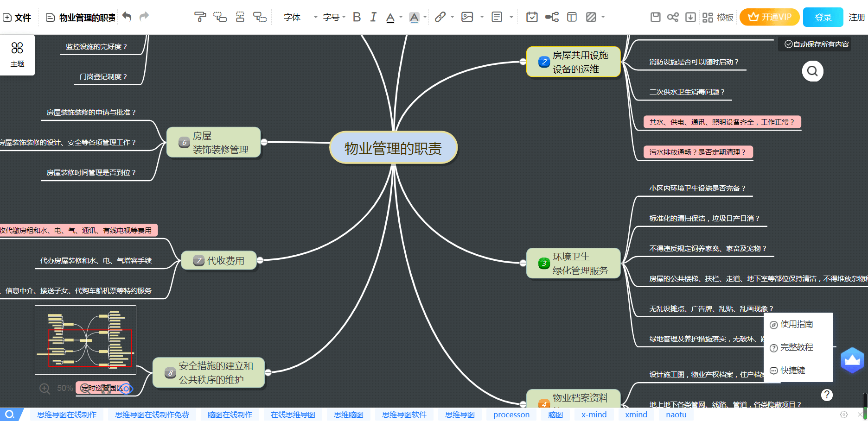
Task: Click the redo arrow icon
Action: coord(144,17)
